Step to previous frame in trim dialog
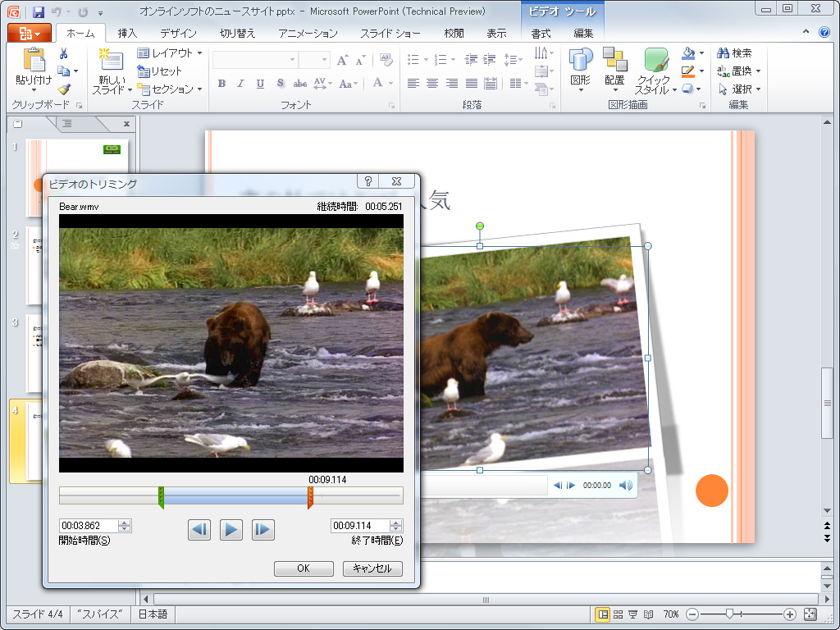 pyautogui.click(x=199, y=530)
